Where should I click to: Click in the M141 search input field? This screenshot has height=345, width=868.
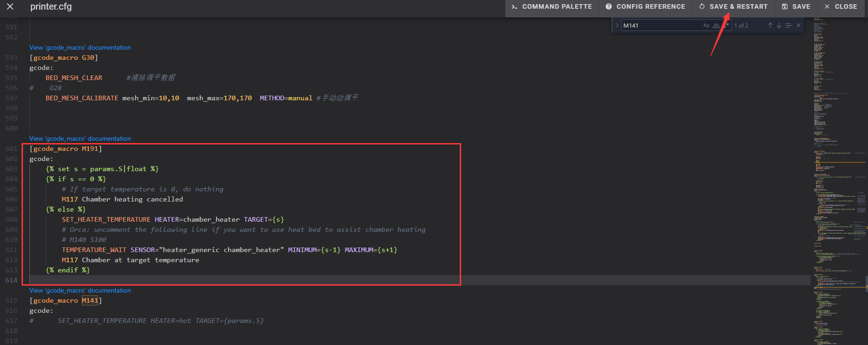point(660,26)
